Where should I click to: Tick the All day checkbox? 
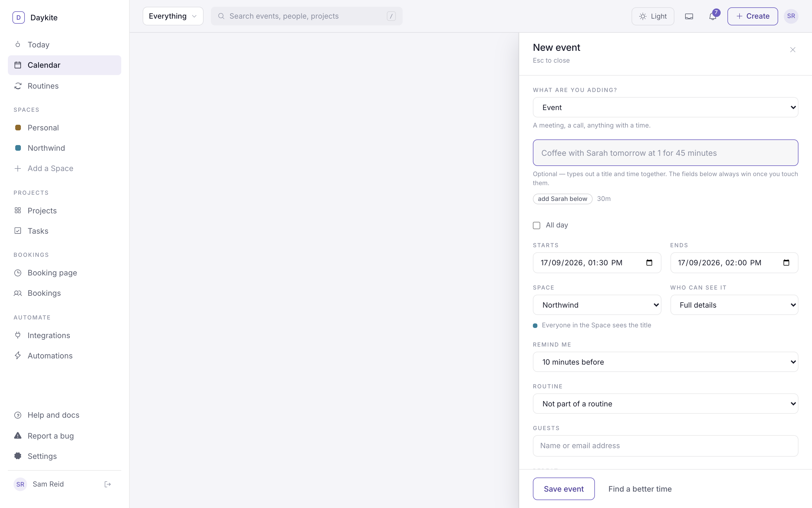pos(537,225)
